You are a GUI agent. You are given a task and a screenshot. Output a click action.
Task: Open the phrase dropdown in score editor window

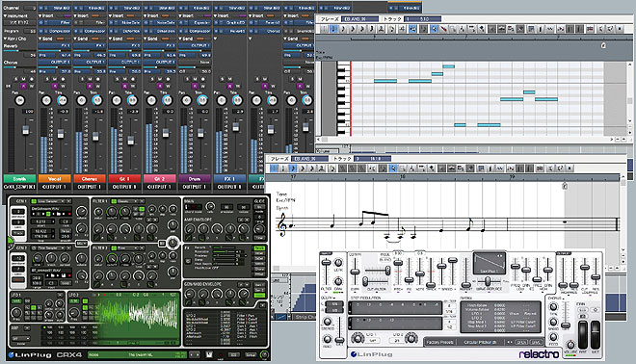(310, 159)
